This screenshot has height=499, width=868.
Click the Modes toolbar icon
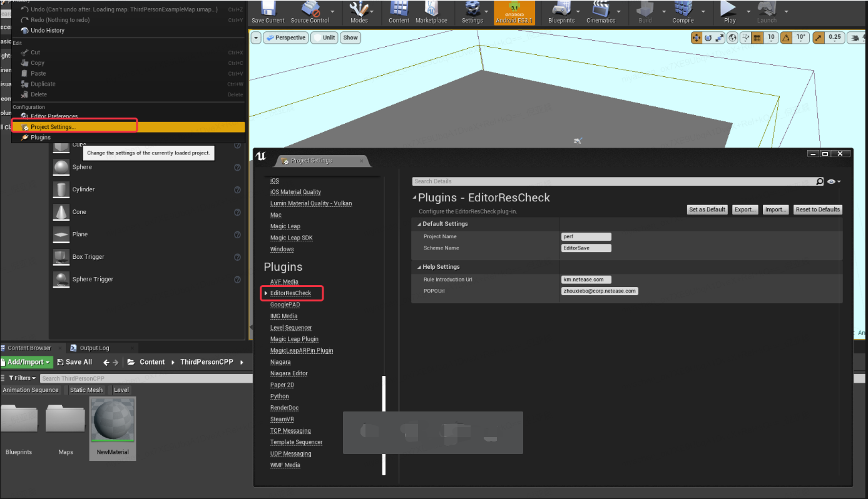pyautogui.click(x=359, y=8)
